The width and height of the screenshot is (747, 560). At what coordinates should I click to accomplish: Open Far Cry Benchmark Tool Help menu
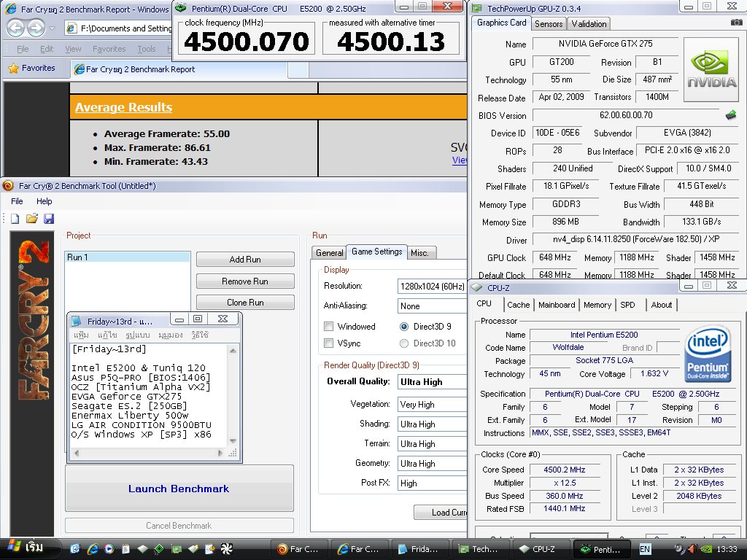pos(44,201)
